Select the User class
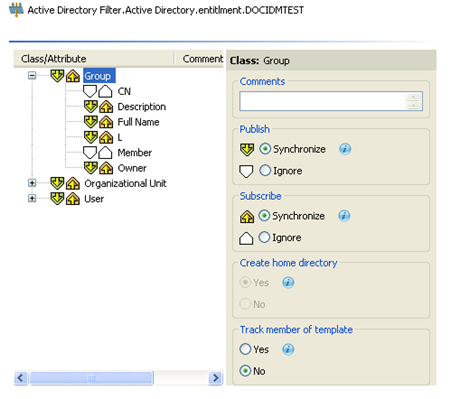This screenshot has width=450, height=399. [94, 199]
